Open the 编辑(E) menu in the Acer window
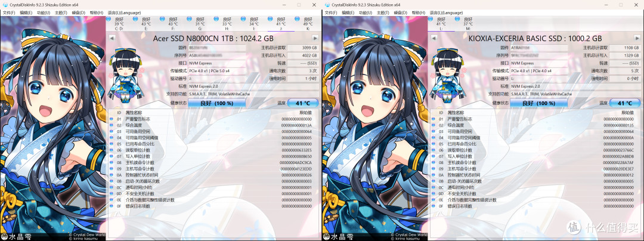Viewport: 644px width, 241px height. tap(26, 13)
